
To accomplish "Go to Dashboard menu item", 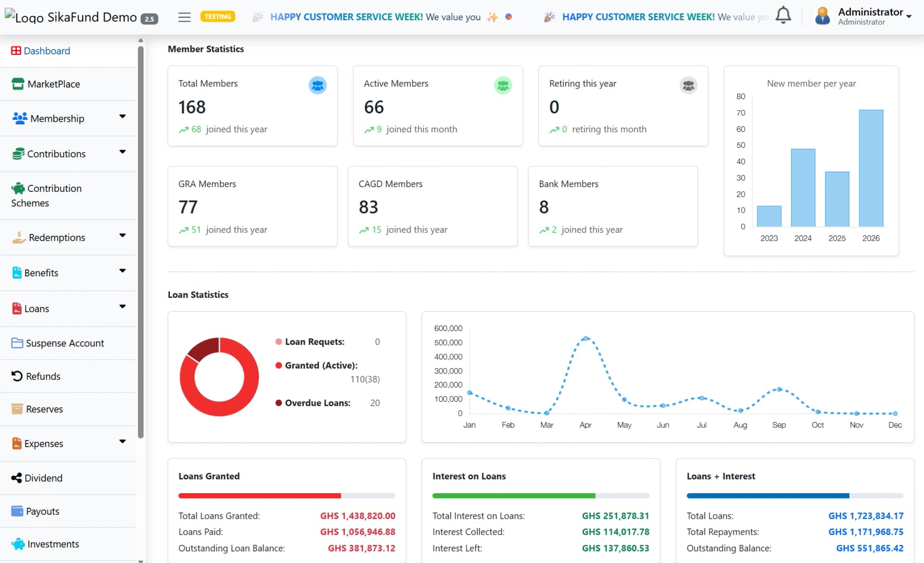I will tap(68, 51).
